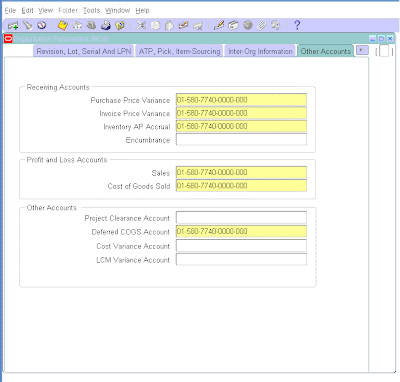Click the Invoice Price Variance label
Image resolution: width=400 pixels, height=382 pixels.
click(x=135, y=114)
